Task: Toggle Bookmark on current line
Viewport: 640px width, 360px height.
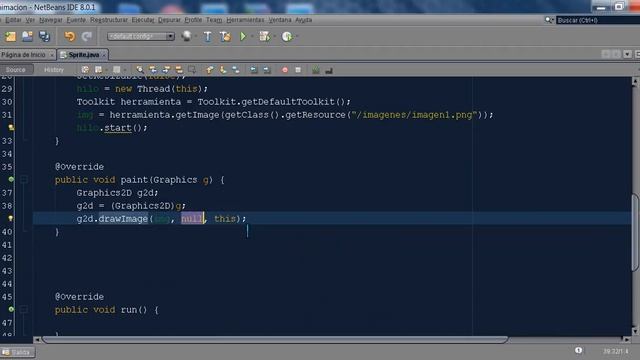Action: (236, 70)
